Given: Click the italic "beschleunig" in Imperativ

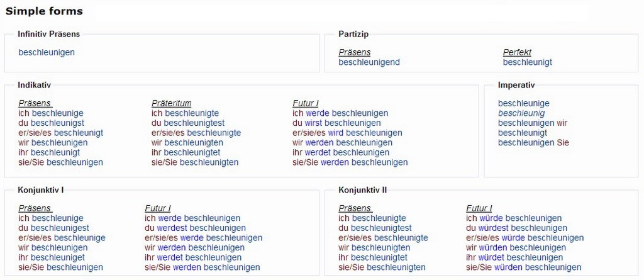Looking at the screenshot, I should click(521, 113).
